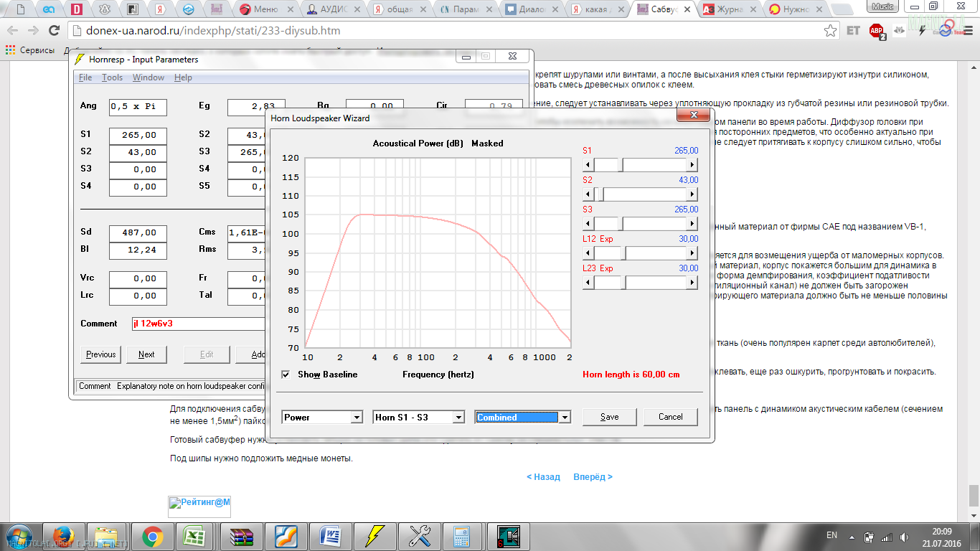Open the calculator from the taskbar
The width and height of the screenshot is (980, 551).
tap(461, 535)
